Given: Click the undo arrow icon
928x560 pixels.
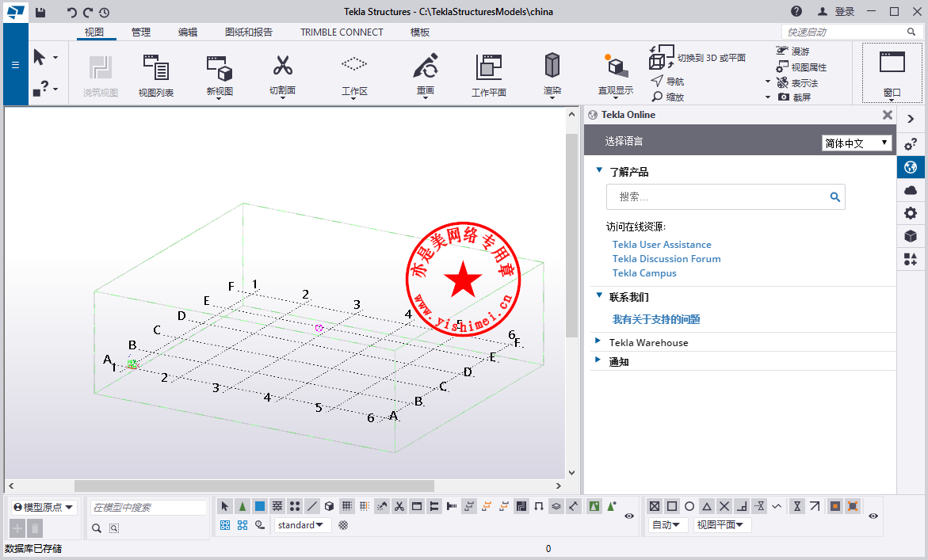Looking at the screenshot, I should (71, 12).
